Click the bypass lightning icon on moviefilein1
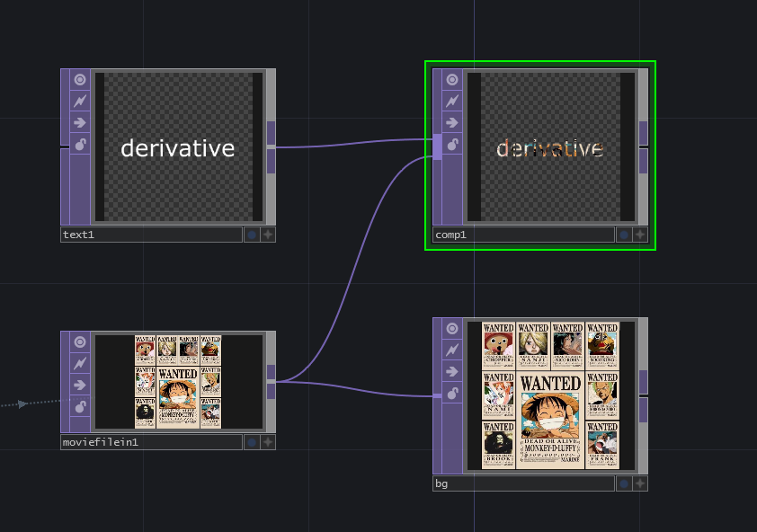The height and width of the screenshot is (532, 757). pos(79,363)
